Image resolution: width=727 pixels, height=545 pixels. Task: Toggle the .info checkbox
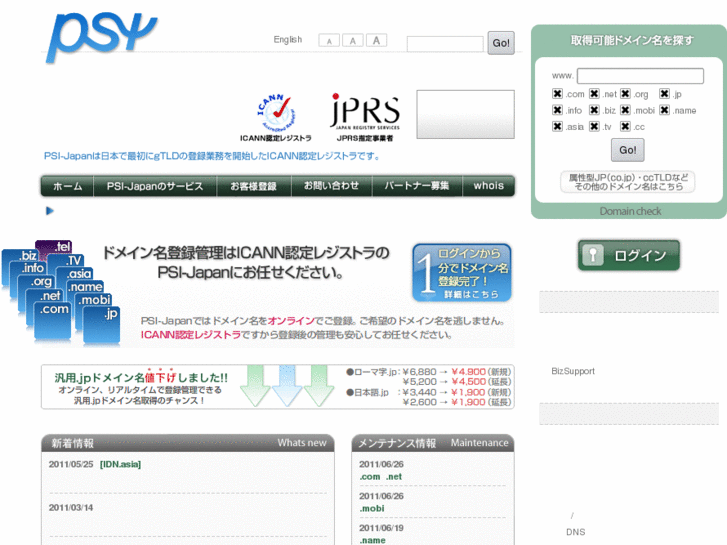[x=557, y=110]
